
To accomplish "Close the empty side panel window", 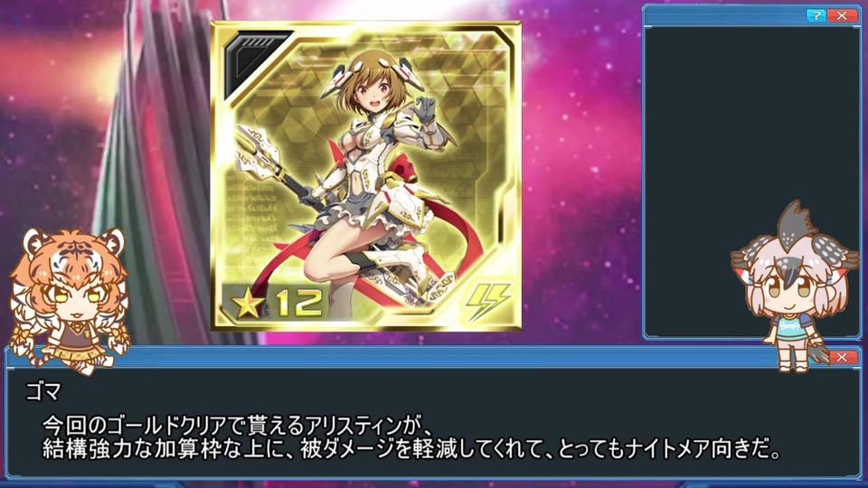I will coord(842,15).
